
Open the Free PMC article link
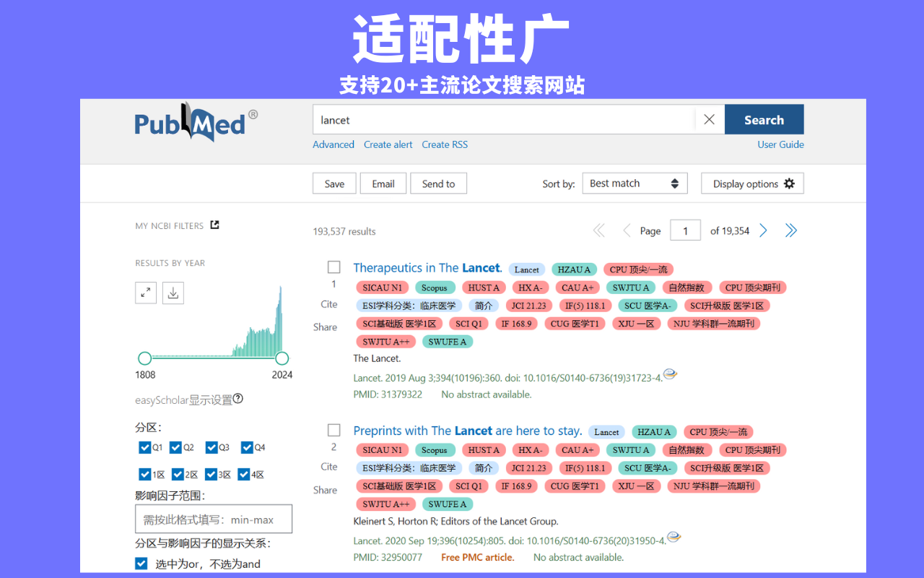click(x=477, y=557)
